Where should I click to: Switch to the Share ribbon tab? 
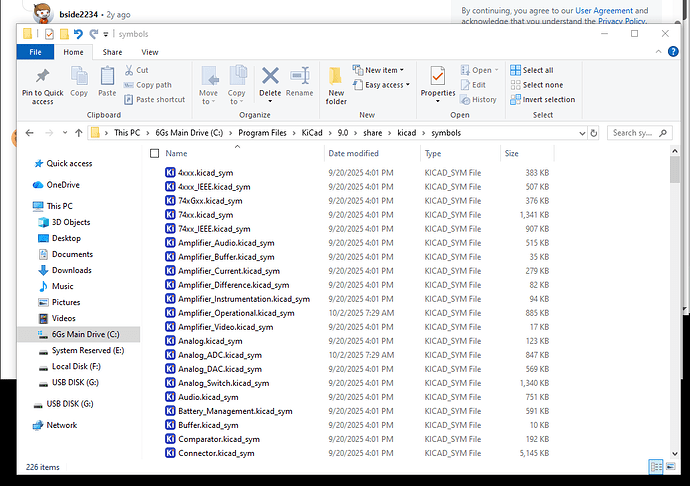click(112, 52)
